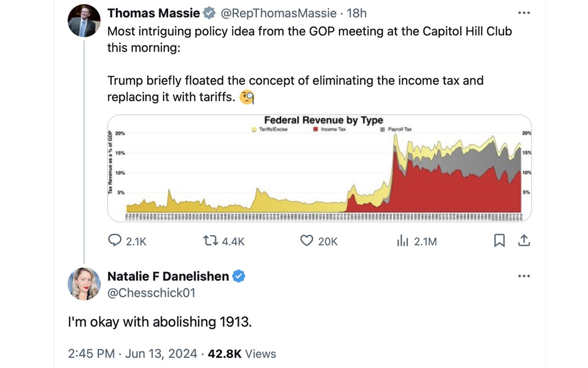Click the Natalie F Danelishen name

tap(168, 276)
